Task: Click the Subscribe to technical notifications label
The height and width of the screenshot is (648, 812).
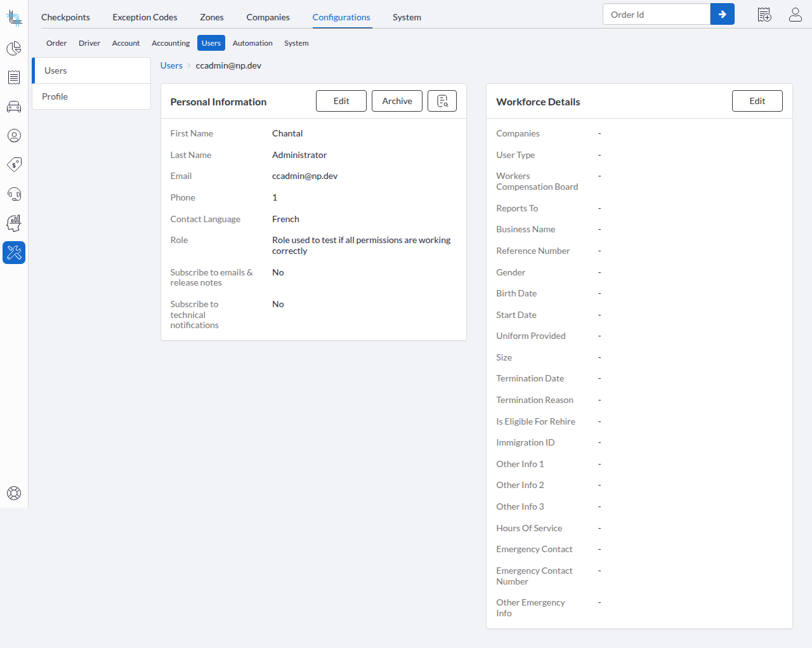Action: point(195,315)
